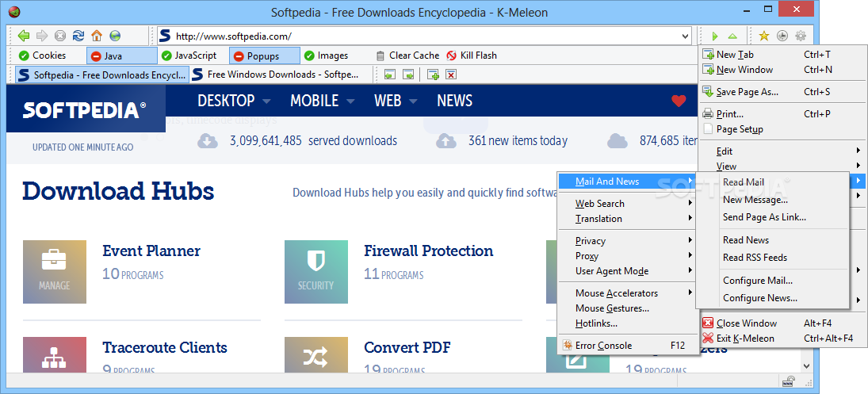Click the new tab icon in tab bar

[x=433, y=75]
